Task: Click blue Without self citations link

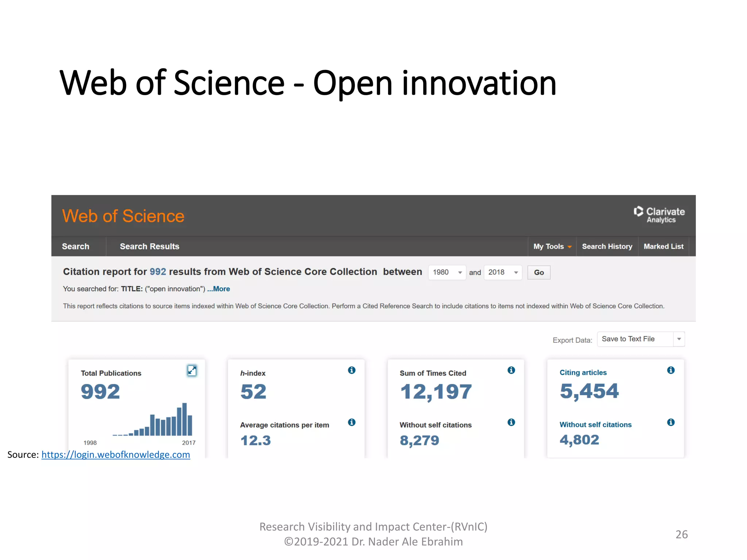Action: (596, 425)
